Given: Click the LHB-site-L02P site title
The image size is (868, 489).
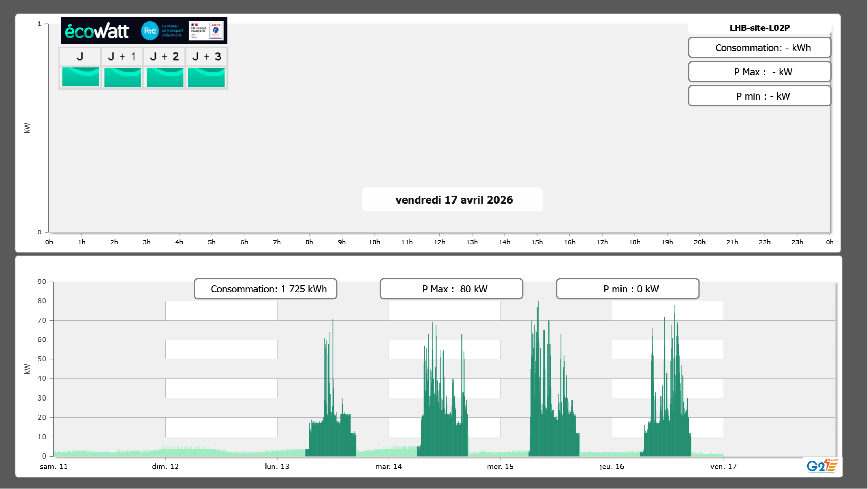Looking at the screenshot, I should click(x=759, y=28).
